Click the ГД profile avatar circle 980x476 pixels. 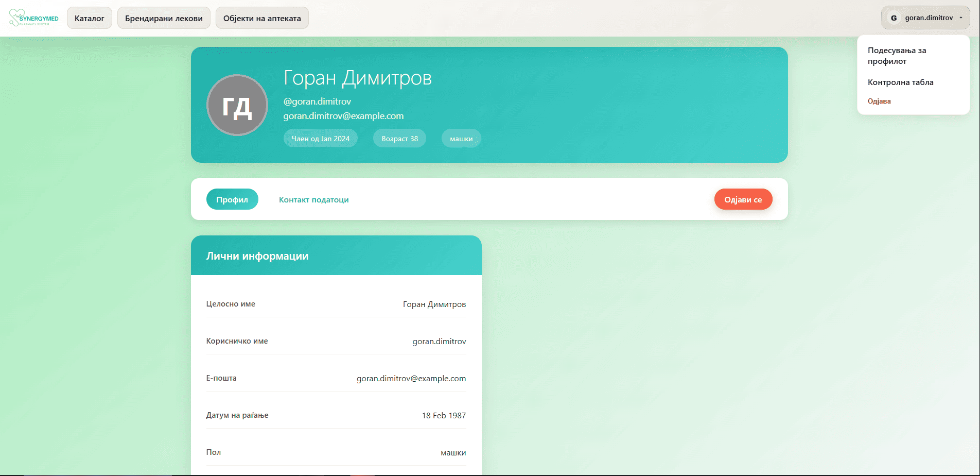coord(237,105)
